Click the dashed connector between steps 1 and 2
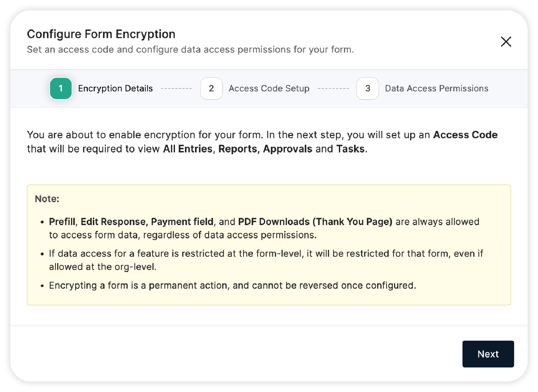Image resolution: width=538 pixels, height=392 pixels. pyautogui.click(x=176, y=88)
